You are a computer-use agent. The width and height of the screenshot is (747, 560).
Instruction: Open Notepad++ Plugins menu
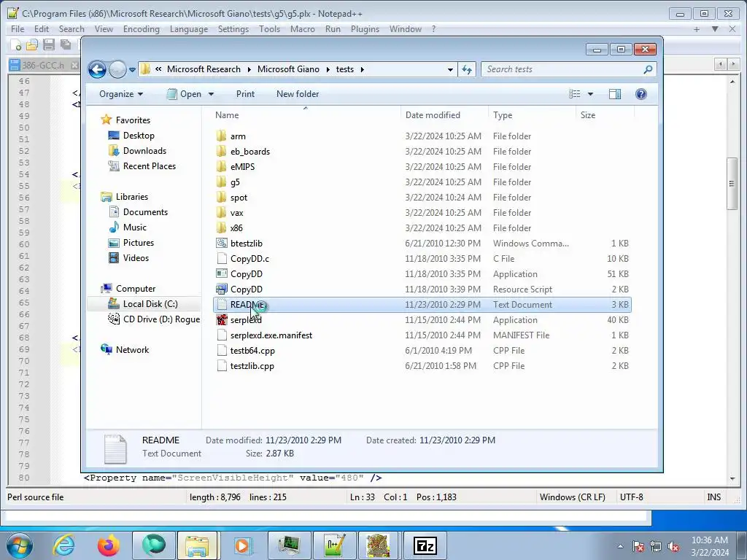click(365, 29)
